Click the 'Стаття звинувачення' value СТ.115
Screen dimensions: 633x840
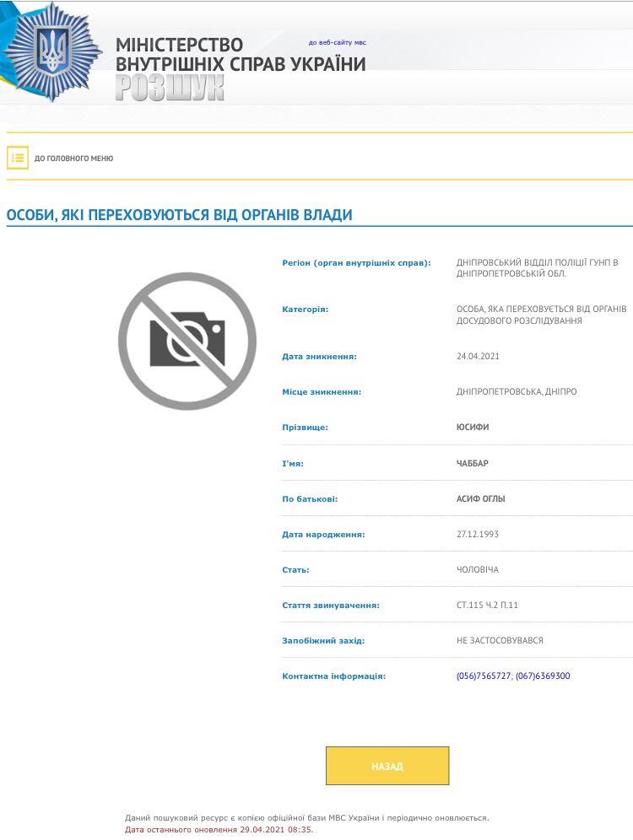pos(487,605)
